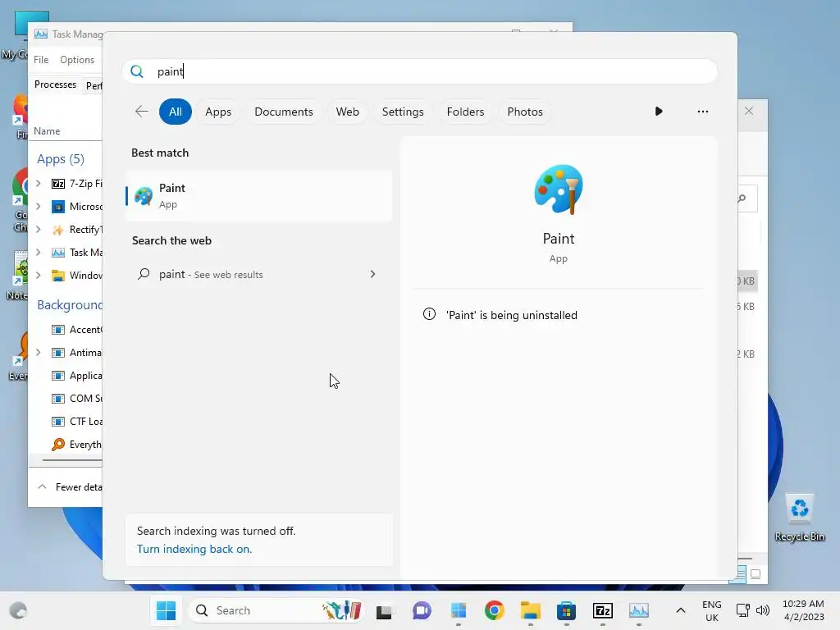840x630 pixels.
Task: Expand Task Manager process row
Action: (39, 253)
